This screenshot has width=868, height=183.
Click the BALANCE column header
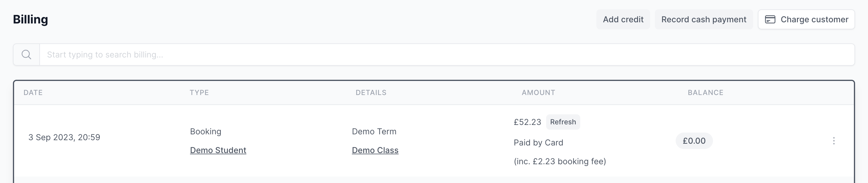click(705, 92)
